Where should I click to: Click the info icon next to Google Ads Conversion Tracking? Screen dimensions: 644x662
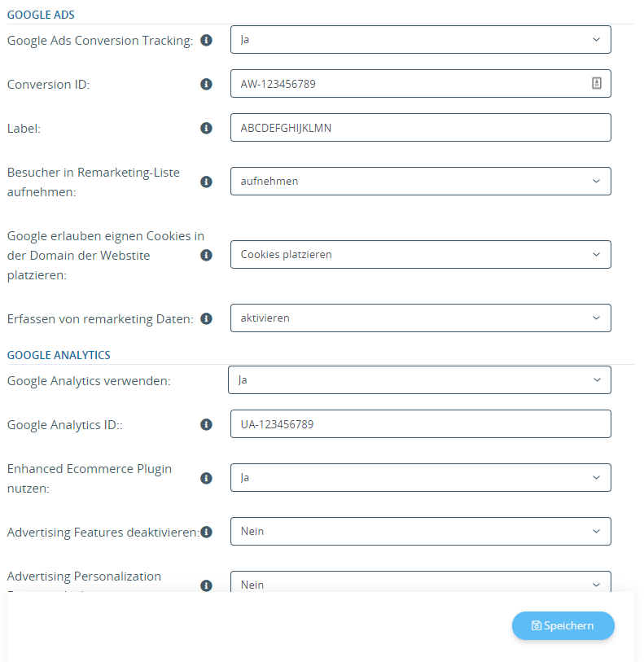coord(206,40)
